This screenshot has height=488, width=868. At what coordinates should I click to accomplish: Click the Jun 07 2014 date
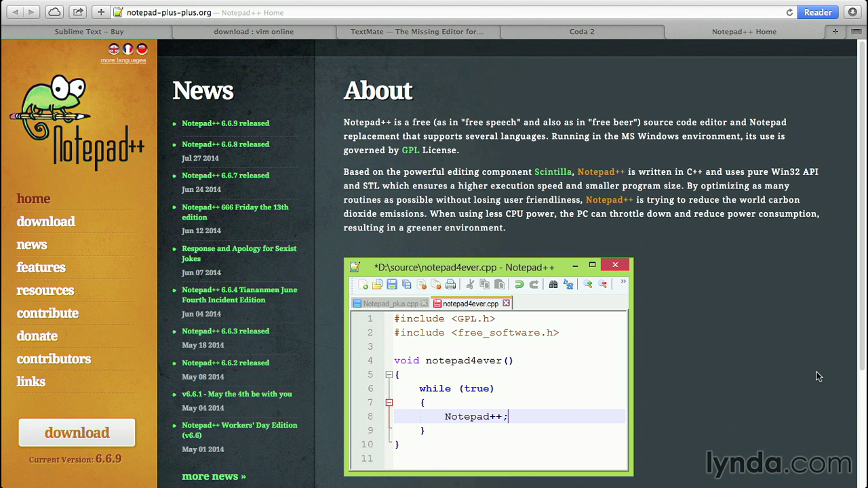point(201,273)
